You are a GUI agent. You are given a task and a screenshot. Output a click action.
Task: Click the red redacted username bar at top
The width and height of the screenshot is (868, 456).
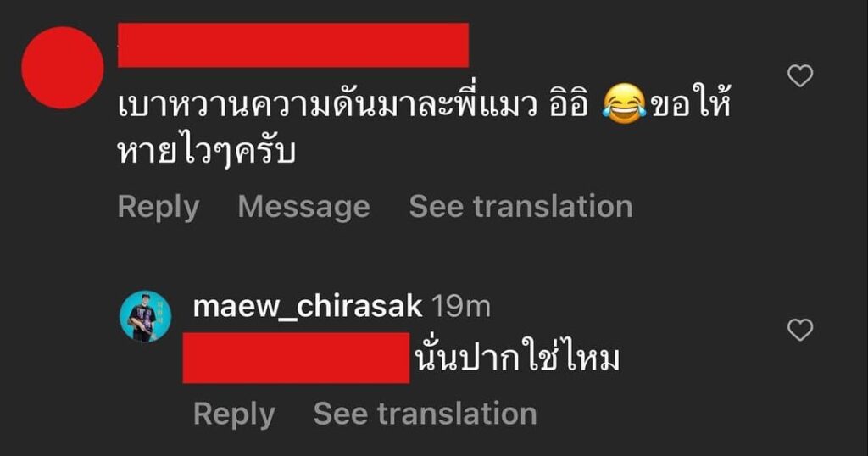[x=293, y=46]
